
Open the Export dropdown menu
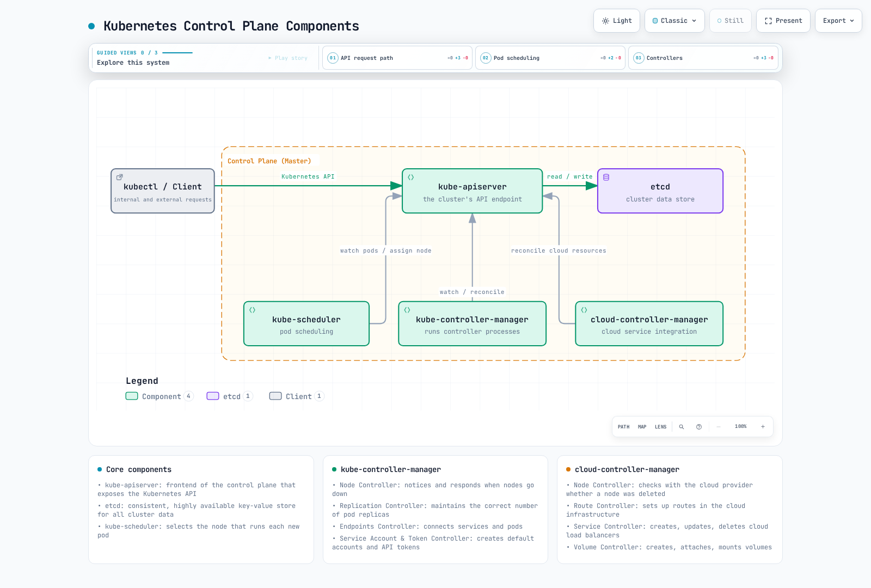838,21
